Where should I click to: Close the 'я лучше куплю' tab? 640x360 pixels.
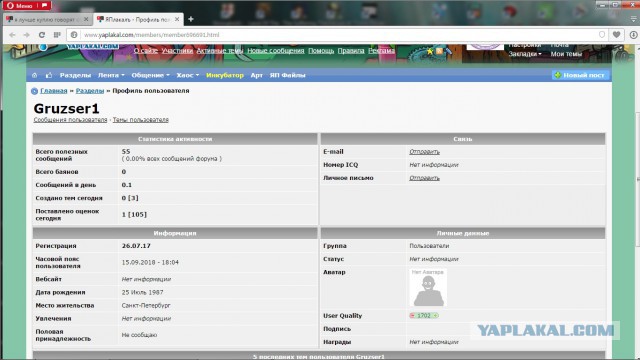[86, 19]
